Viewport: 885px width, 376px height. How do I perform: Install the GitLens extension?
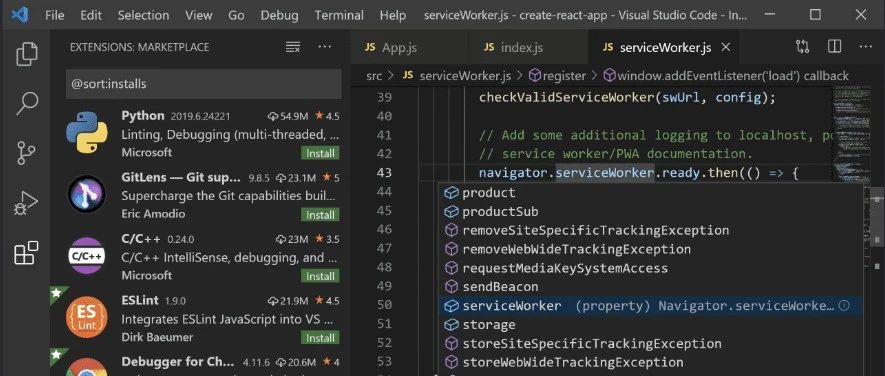coord(321,215)
